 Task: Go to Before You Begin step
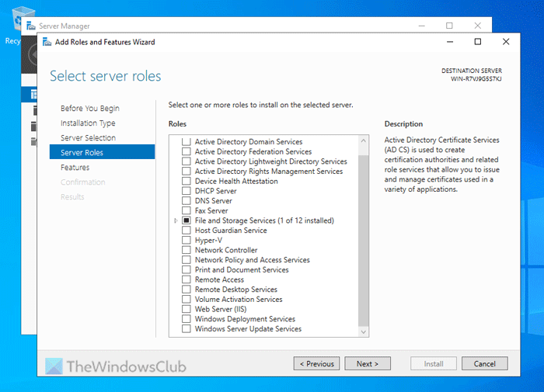[x=90, y=108]
